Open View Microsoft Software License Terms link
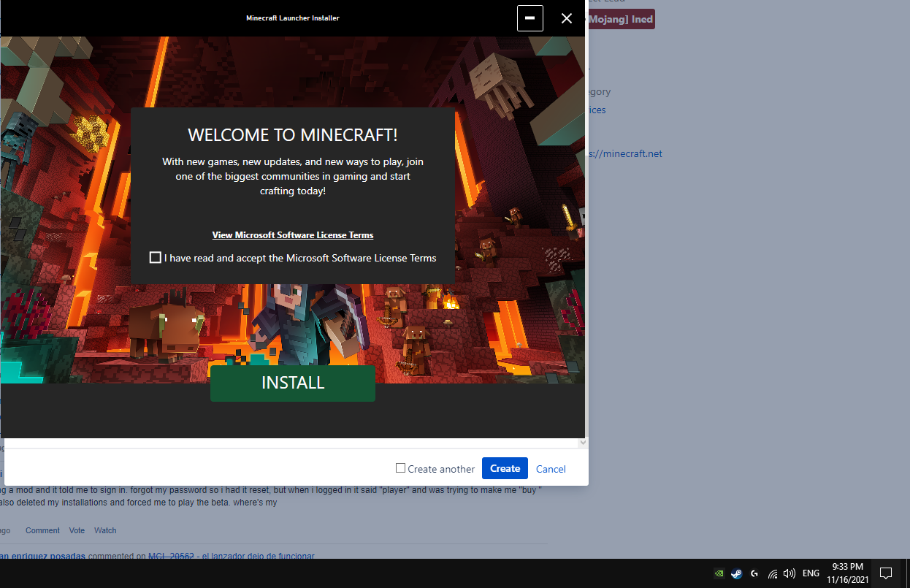 [x=293, y=235]
